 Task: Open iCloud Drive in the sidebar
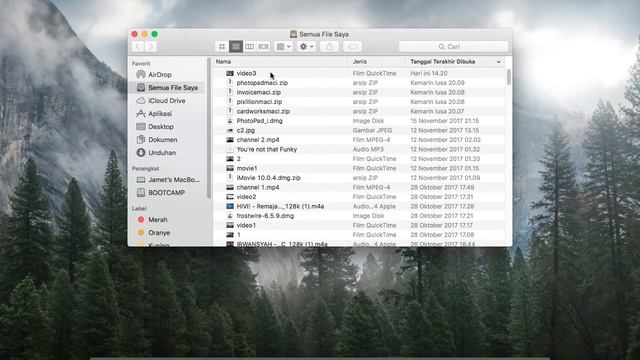tap(168, 101)
